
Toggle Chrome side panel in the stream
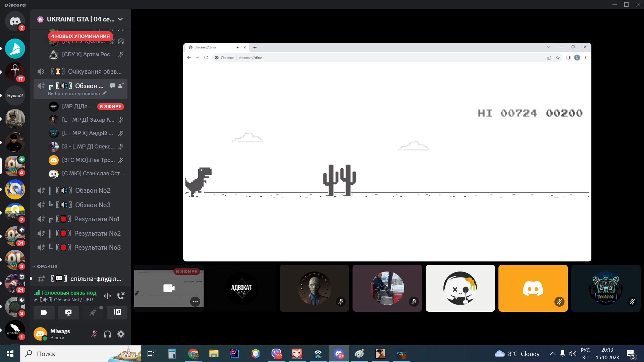(568, 58)
